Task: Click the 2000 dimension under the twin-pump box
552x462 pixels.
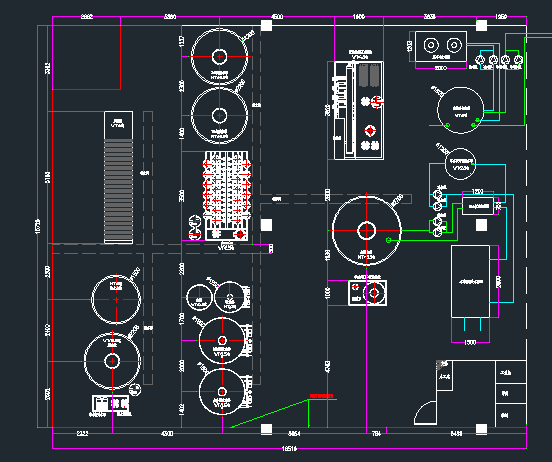Action: [x=441, y=68]
